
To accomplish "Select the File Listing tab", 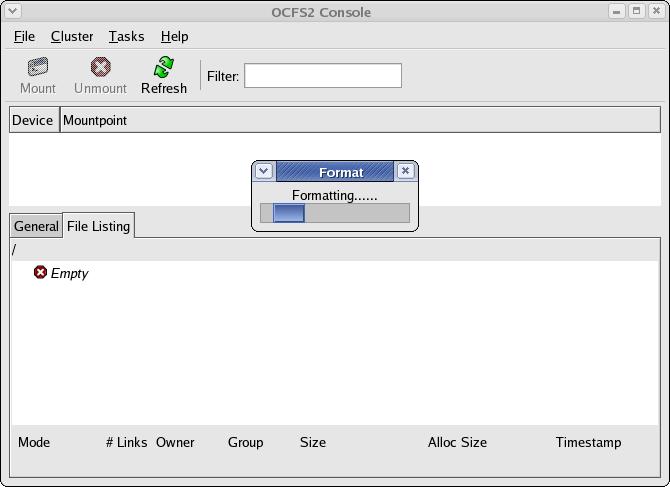I will 98,226.
